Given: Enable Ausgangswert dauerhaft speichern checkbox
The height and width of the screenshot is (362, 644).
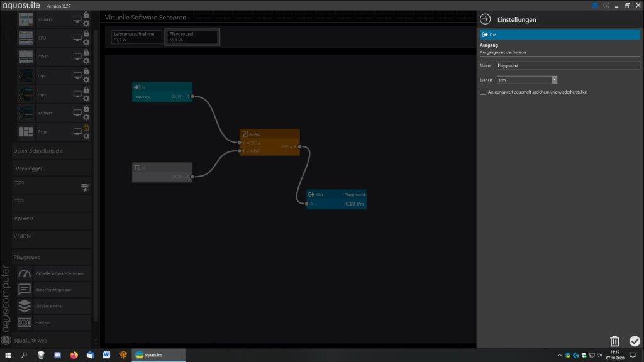Looking at the screenshot, I should point(483,92).
